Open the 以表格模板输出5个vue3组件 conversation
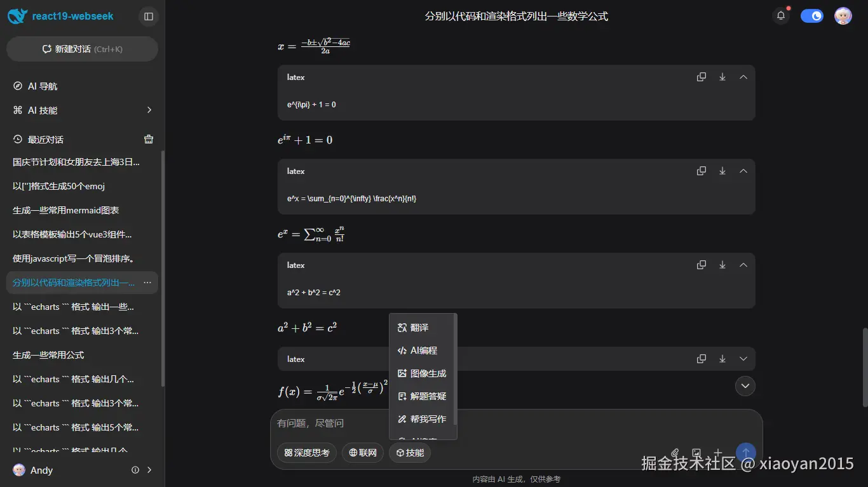The height and width of the screenshot is (487, 868). click(82, 234)
